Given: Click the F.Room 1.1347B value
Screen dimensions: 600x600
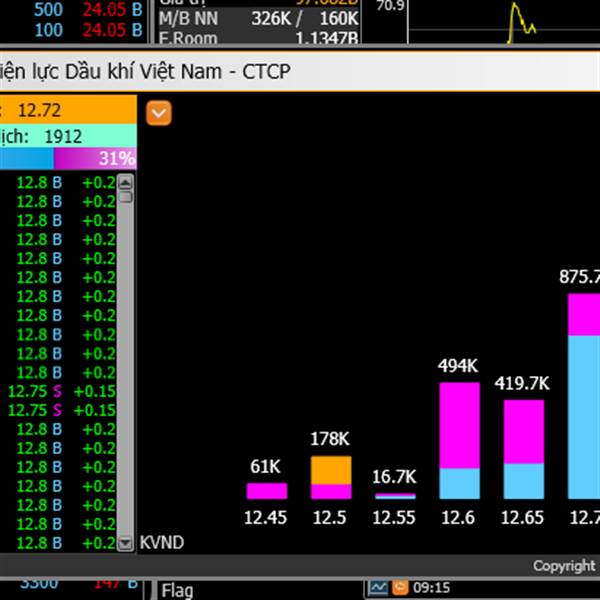Looking at the screenshot, I should point(327,38).
